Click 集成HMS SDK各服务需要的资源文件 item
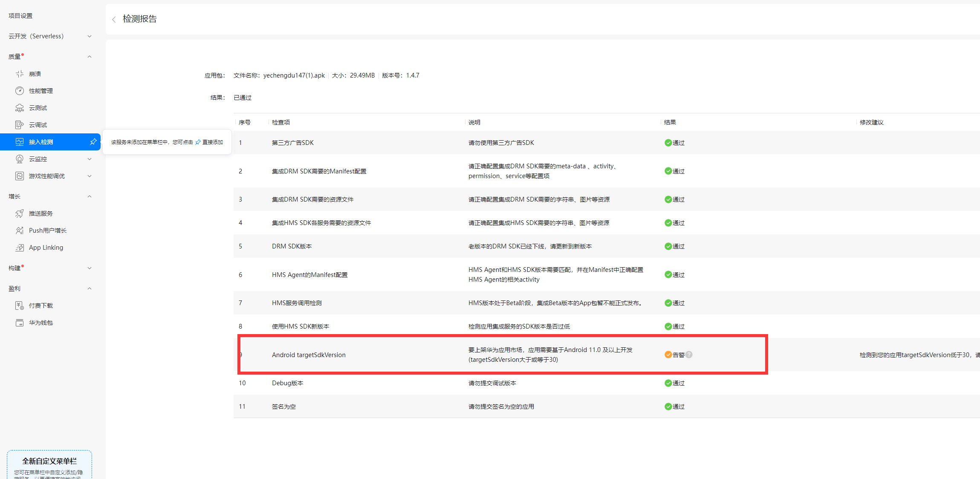This screenshot has width=980, height=479. coord(321,223)
